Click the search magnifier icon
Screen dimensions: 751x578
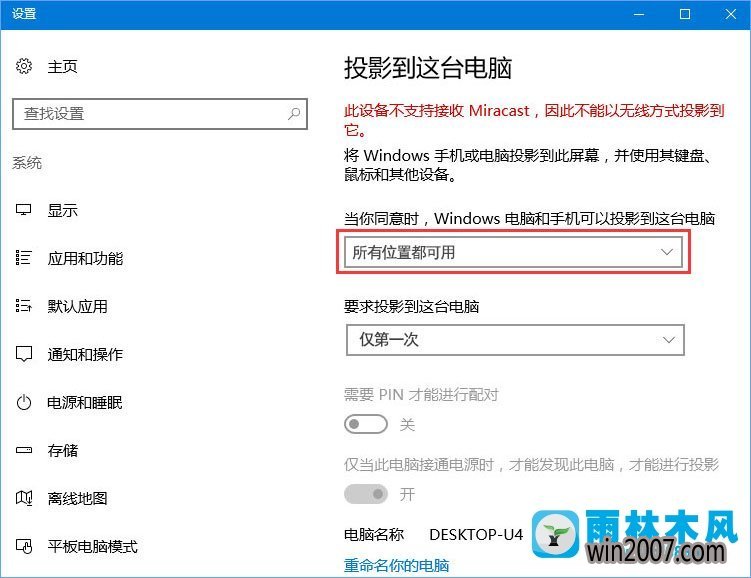point(294,113)
